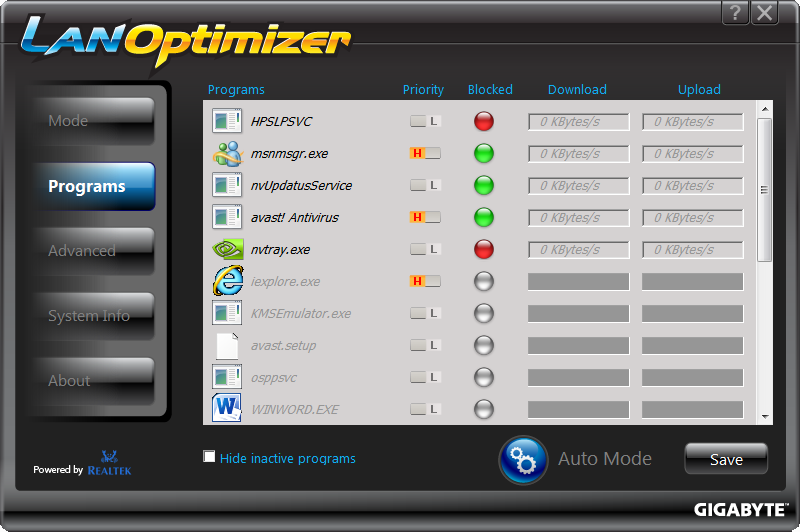This screenshot has height=532, width=800.
Task: Click the avast.setup file icon
Action: 228,346
